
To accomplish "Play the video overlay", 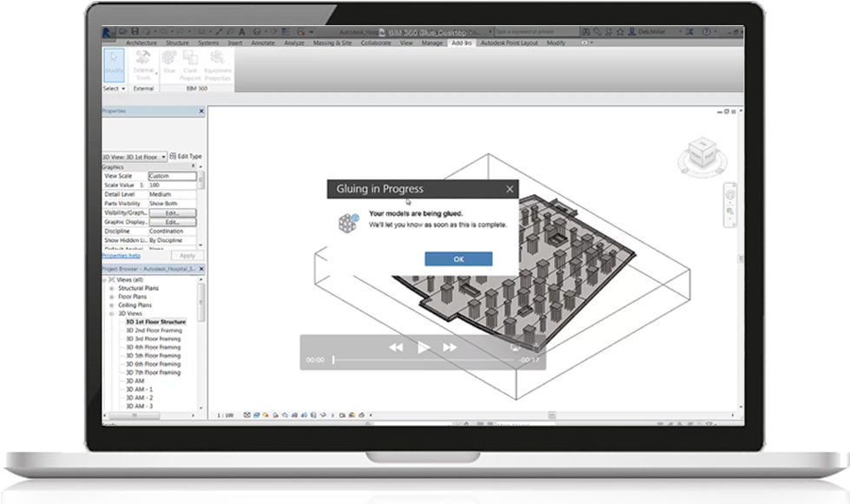I will point(424,348).
